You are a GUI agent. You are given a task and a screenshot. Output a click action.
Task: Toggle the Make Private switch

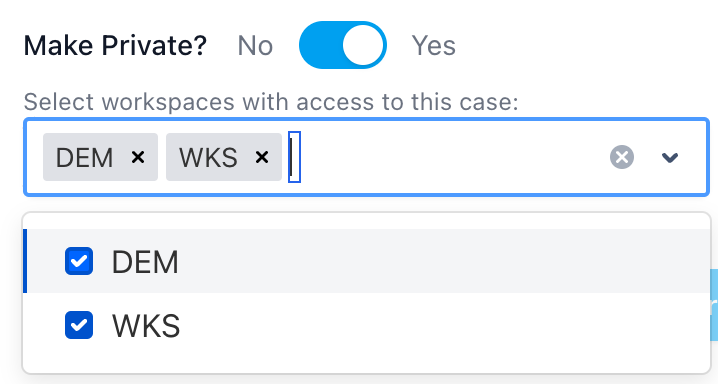click(343, 45)
